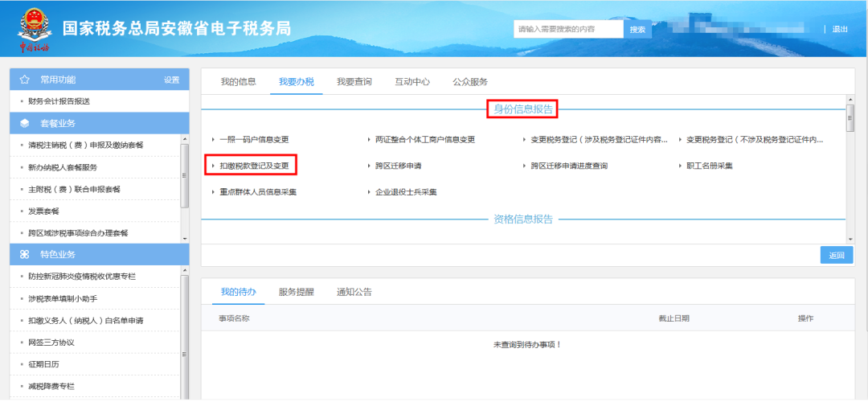Open 发票套餐

pos(43,211)
